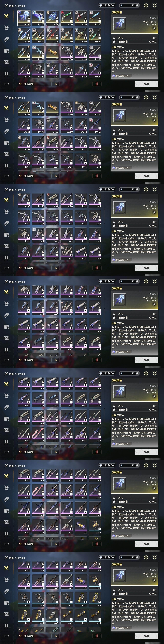Click the 培养 button in the first panel
Viewport: 164px width, 644px height.
(147, 84)
